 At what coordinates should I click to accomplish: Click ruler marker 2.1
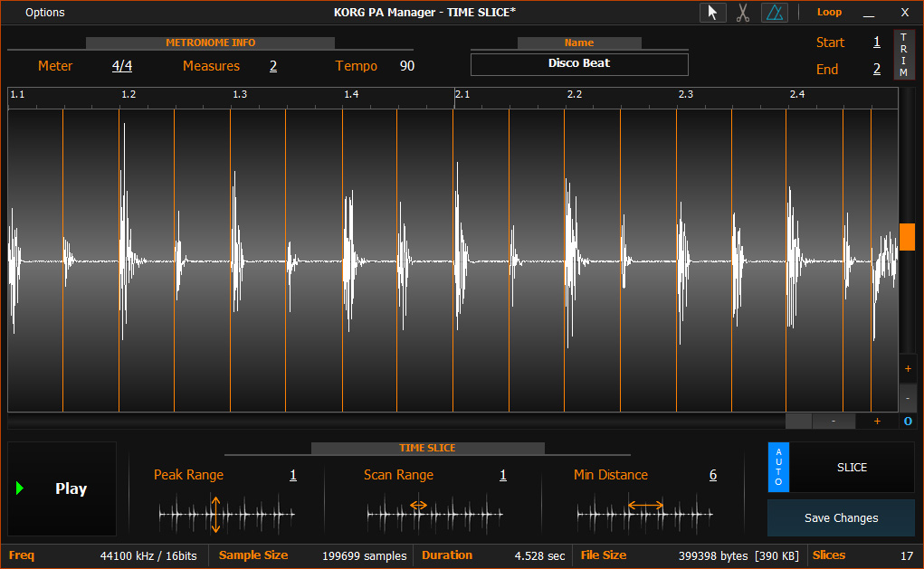(462, 94)
